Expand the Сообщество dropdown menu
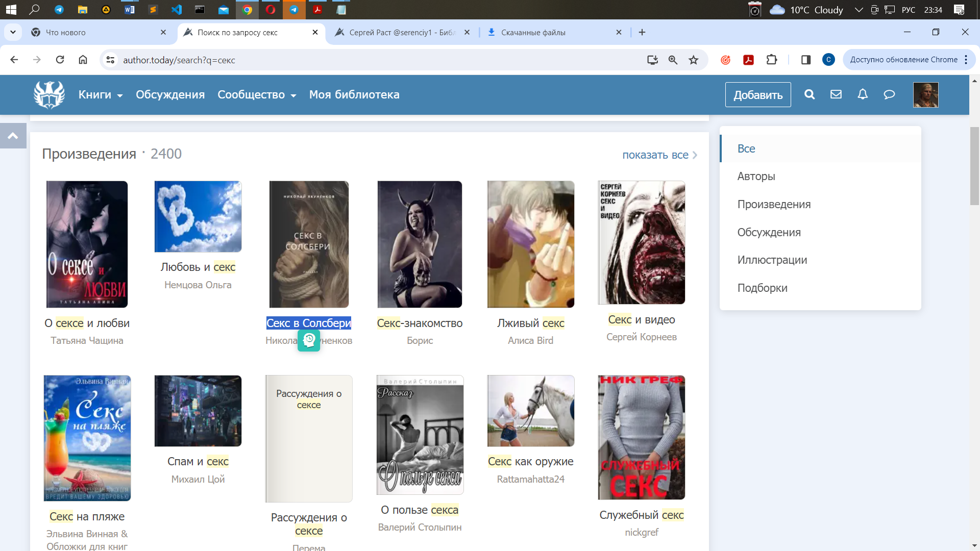The image size is (980, 551). tap(256, 95)
